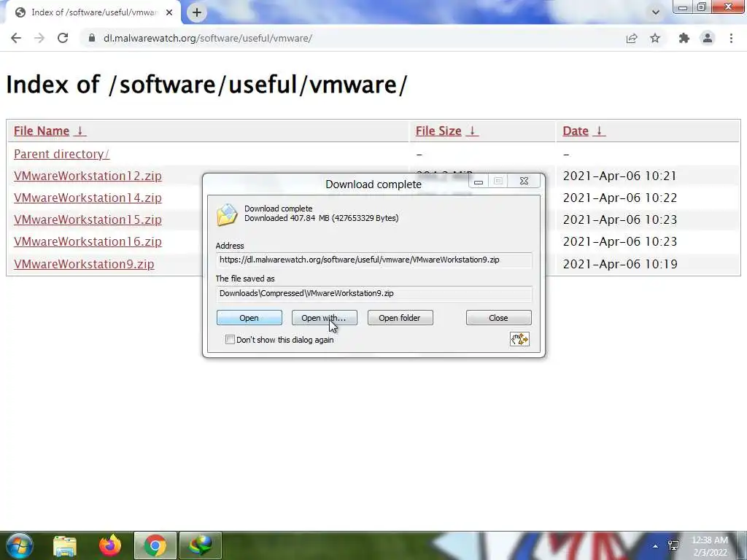Sort by Date column header
This screenshot has width=747, height=560.
(584, 131)
